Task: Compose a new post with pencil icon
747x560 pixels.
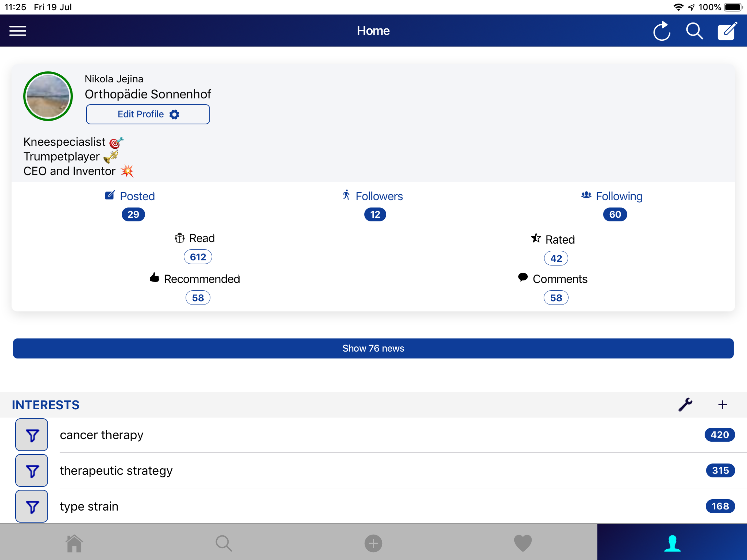Action: (x=727, y=31)
